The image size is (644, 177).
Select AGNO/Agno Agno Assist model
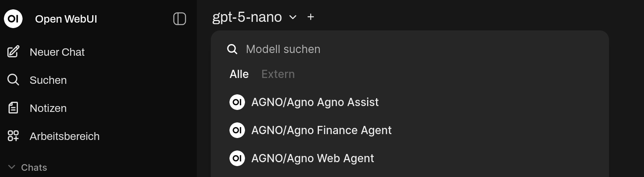coord(315,102)
